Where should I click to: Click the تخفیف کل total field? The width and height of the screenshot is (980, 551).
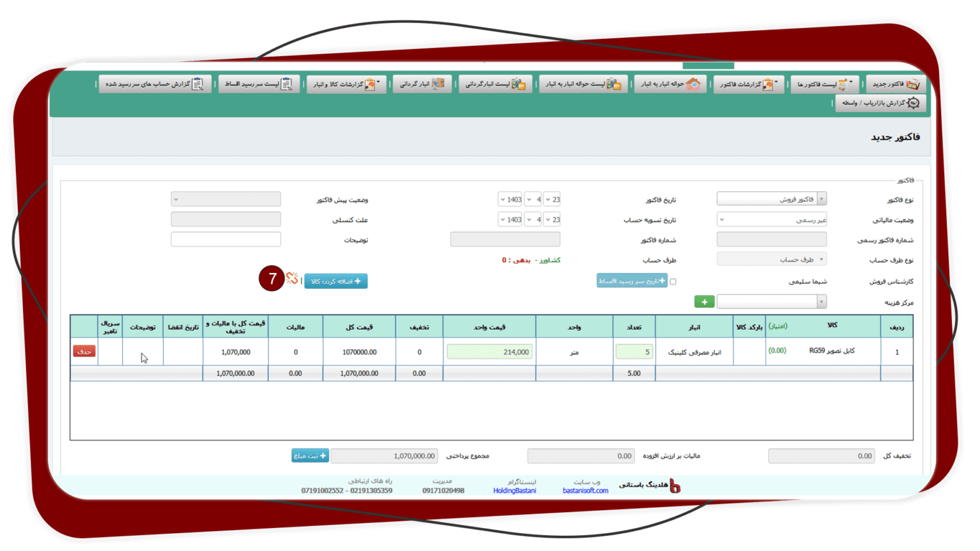[821, 455]
